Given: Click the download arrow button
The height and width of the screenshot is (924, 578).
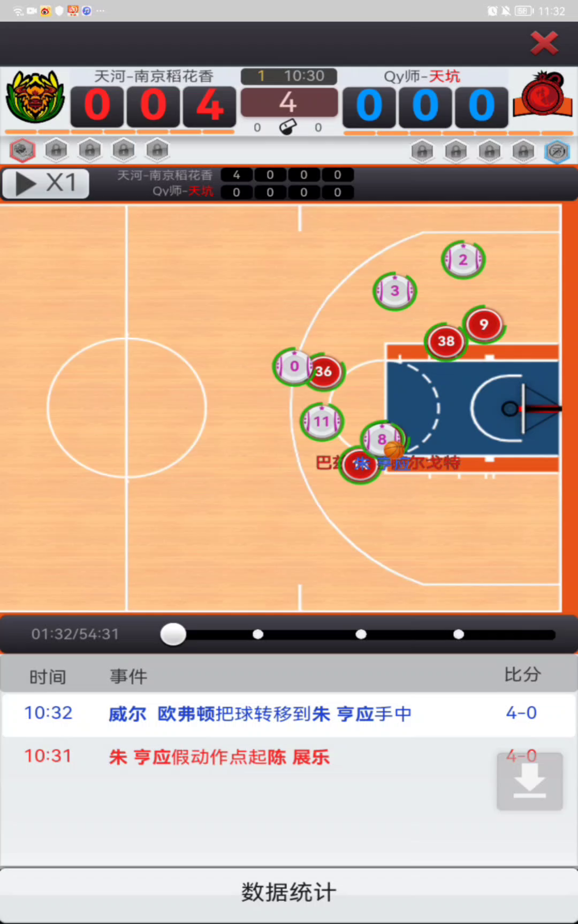Looking at the screenshot, I should tap(530, 781).
